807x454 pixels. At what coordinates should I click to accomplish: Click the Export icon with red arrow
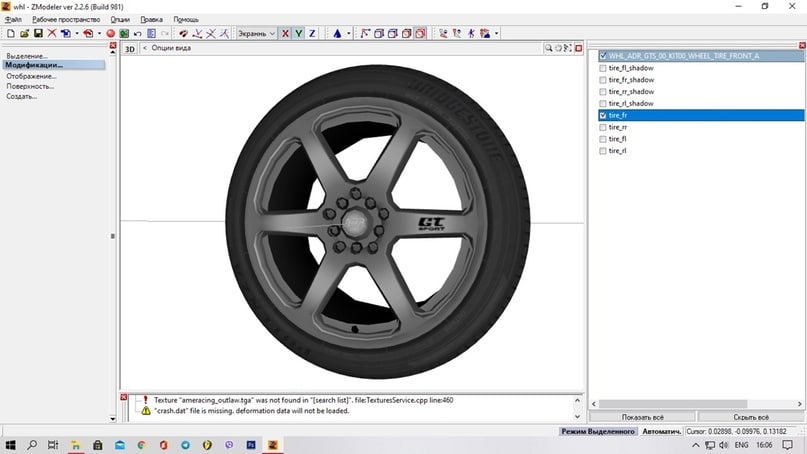(88, 33)
